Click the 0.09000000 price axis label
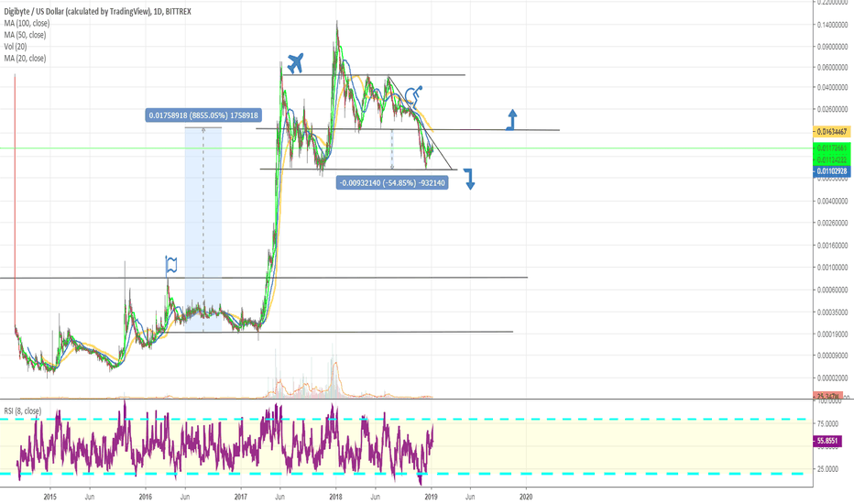854x504 pixels. pos(832,47)
